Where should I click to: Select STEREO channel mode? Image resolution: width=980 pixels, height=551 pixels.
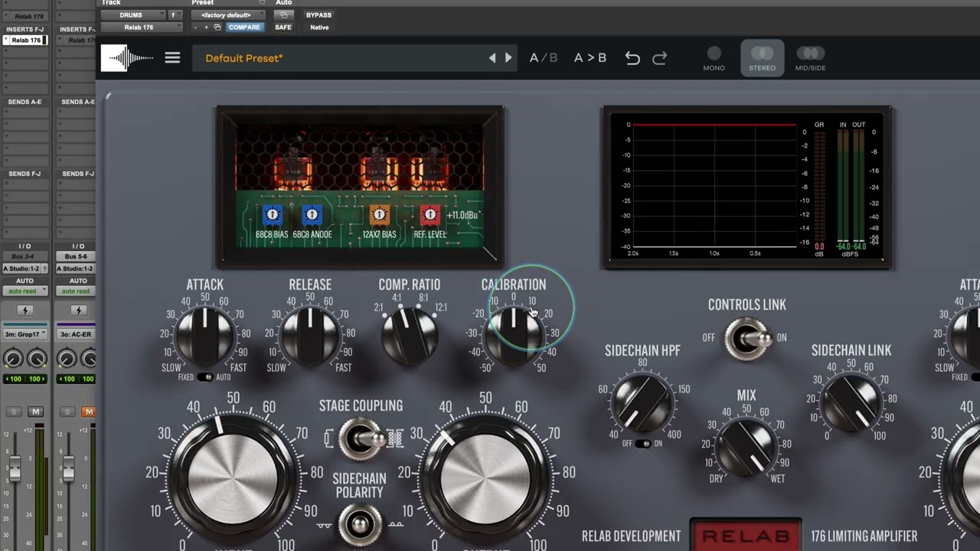(x=762, y=58)
